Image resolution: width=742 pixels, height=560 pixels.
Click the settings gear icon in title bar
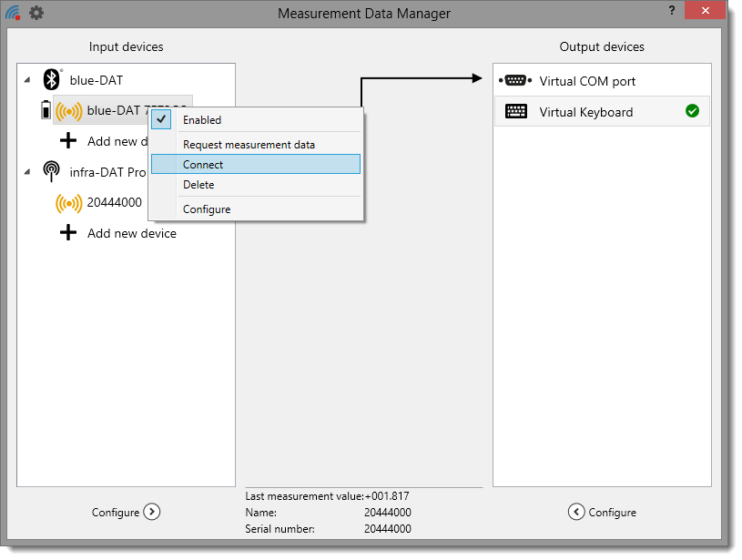[36, 13]
